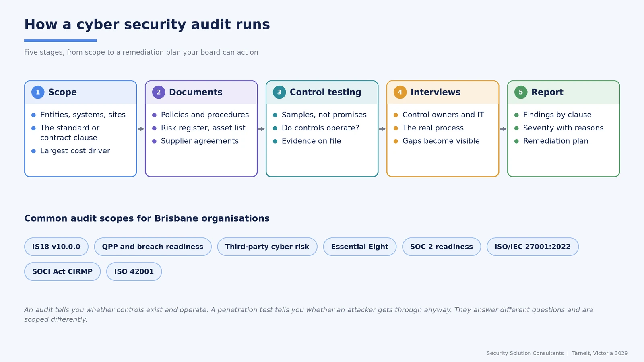Click 'Control owners and IT' text

pos(443,115)
